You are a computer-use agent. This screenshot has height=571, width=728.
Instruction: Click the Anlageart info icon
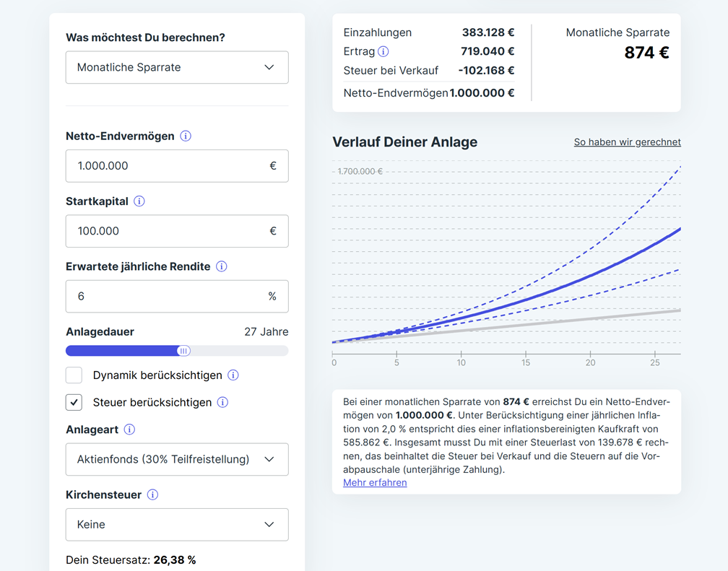129,430
